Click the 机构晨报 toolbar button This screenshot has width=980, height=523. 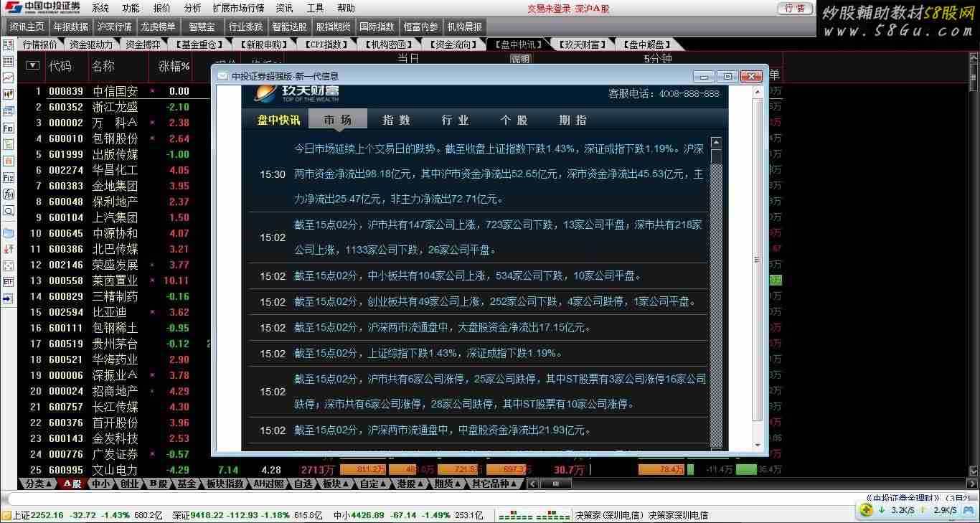[465, 27]
